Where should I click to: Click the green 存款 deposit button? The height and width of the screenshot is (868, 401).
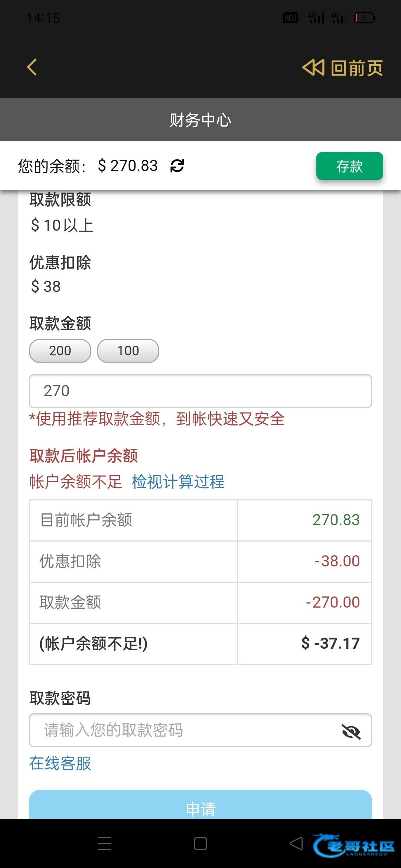click(349, 166)
